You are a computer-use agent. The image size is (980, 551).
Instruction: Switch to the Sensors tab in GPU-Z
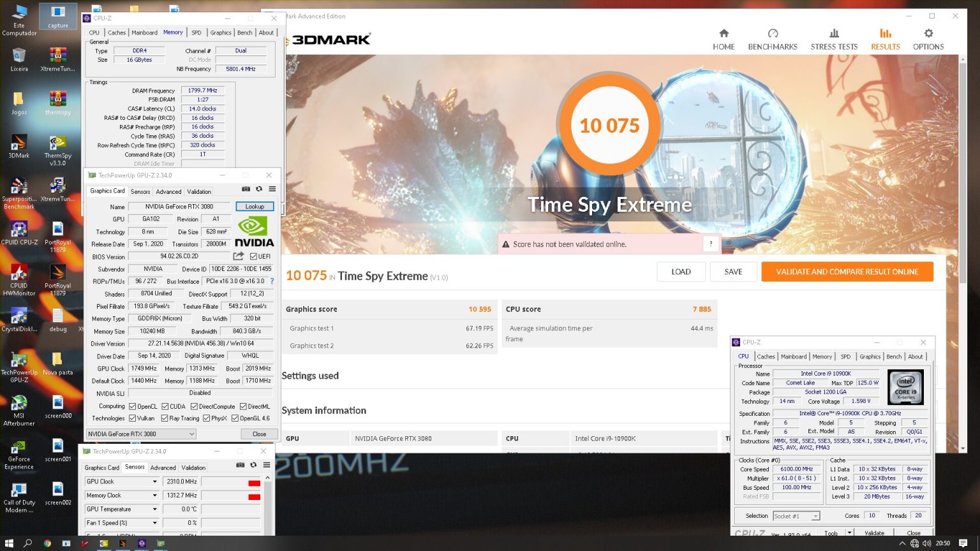140,191
